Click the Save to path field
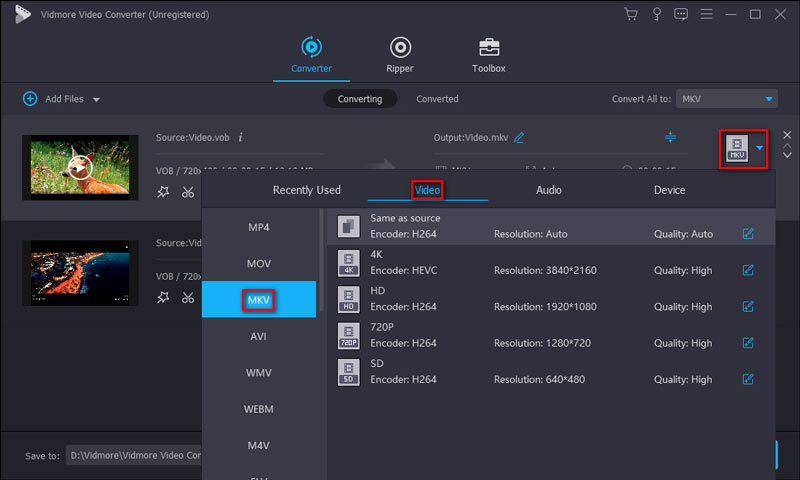 (135, 456)
